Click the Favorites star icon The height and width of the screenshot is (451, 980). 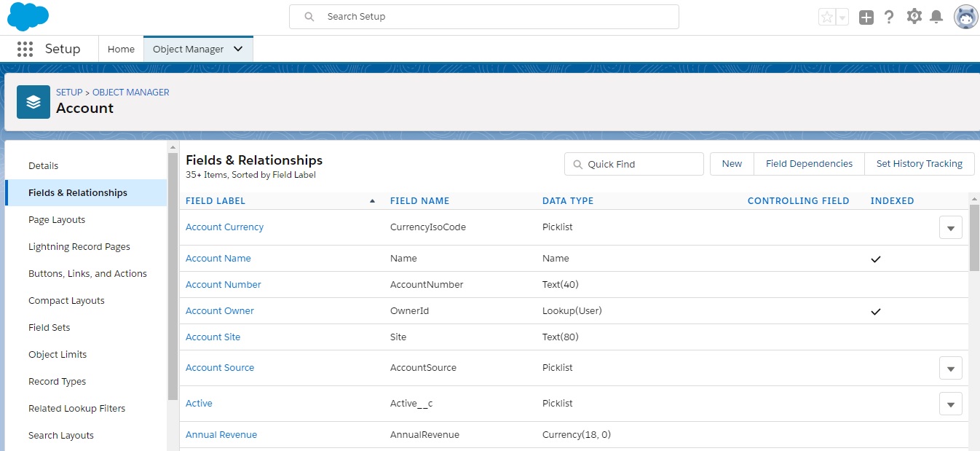pos(826,17)
